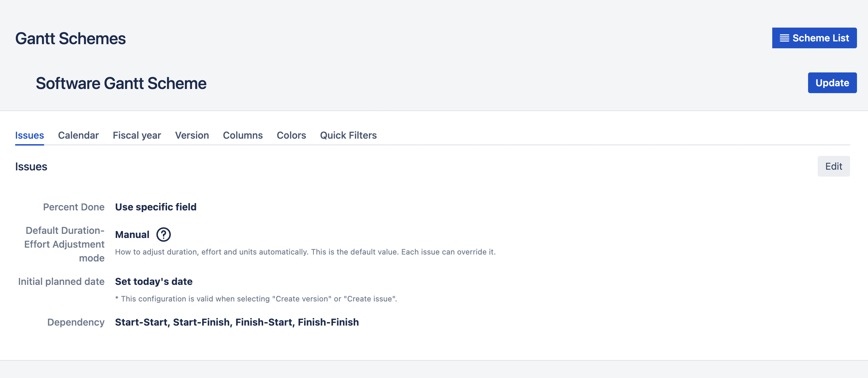Viewport: 868px width, 378px height.
Task: Click the list icon in Scheme List button
Action: 784,38
